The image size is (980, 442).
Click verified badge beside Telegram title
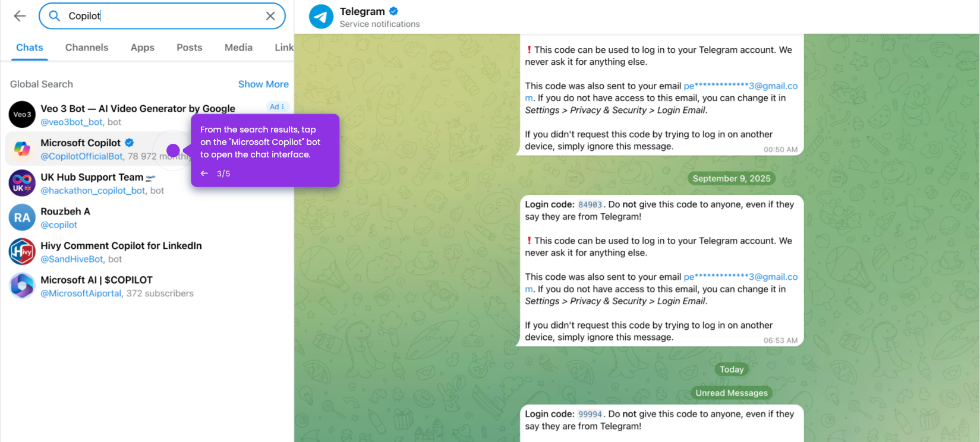tap(393, 11)
